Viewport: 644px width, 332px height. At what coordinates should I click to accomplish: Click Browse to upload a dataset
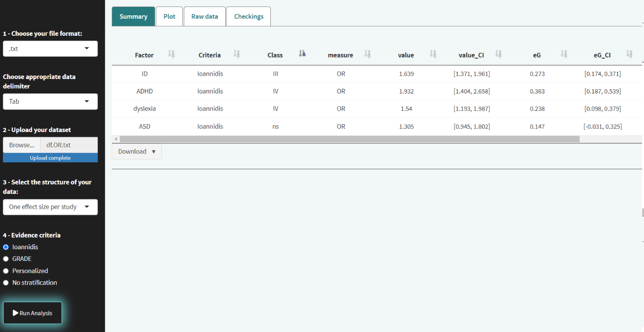(x=22, y=145)
